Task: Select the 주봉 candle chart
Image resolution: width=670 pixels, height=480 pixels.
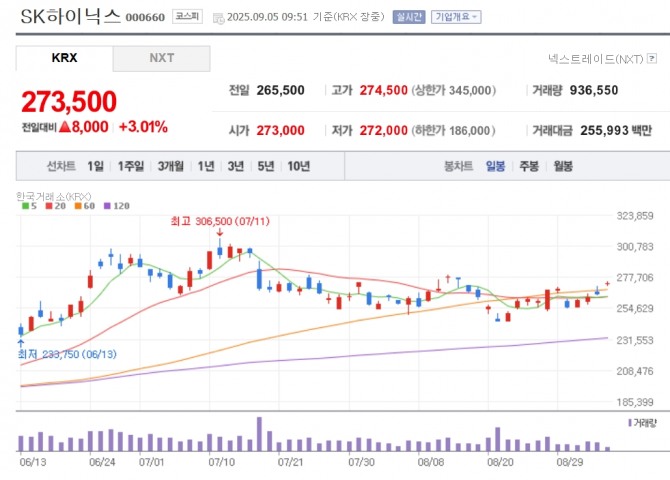Action: pyautogui.click(x=529, y=166)
